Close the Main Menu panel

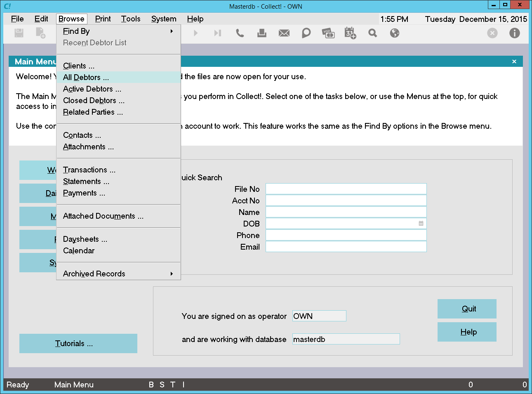click(514, 61)
